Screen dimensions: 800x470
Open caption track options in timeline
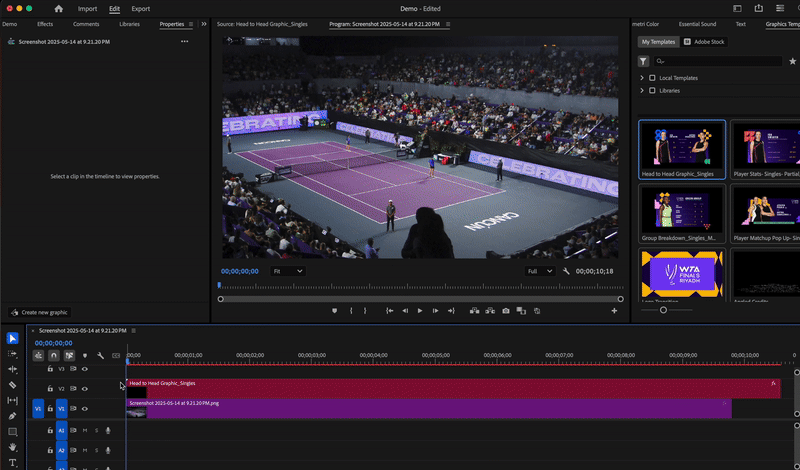click(116, 355)
